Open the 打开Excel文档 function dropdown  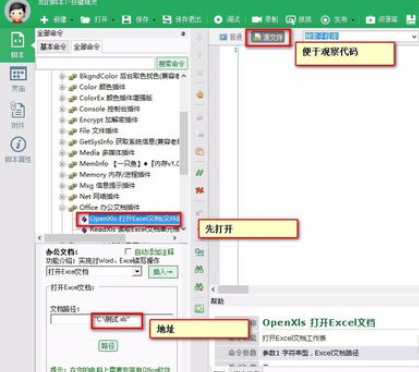tap(137, 272)
